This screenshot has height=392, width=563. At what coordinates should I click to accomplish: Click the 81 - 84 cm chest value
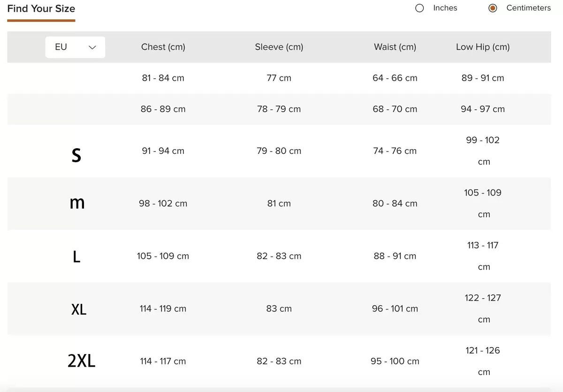(x=163, y=78)
